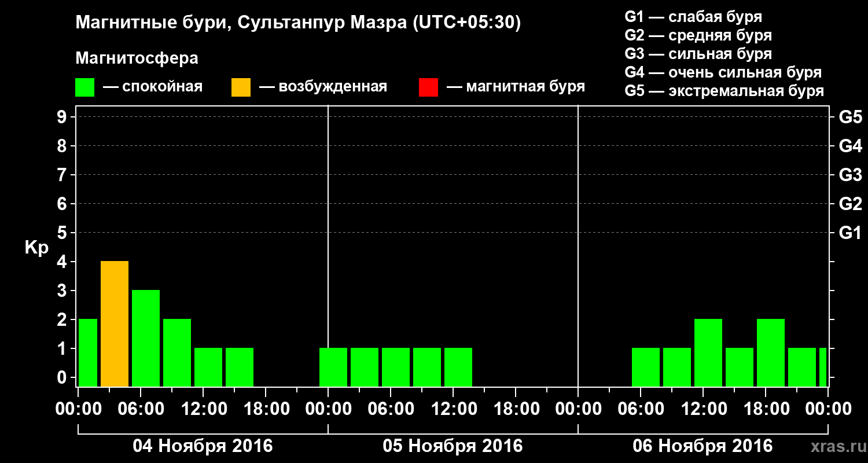
Task: Click the 'G5 — экстремальная буря' legend line
Action: click(x=724, y=91)
